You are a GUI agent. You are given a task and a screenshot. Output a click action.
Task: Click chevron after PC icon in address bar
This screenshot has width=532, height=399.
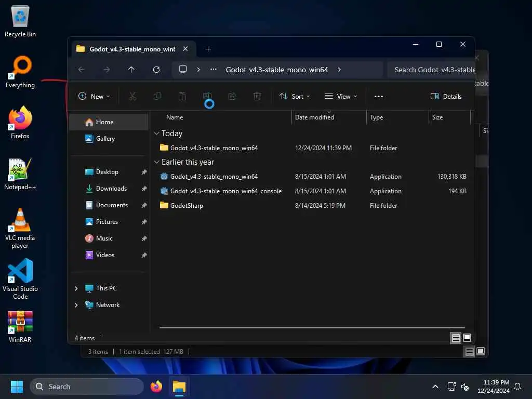pos(198,70)
